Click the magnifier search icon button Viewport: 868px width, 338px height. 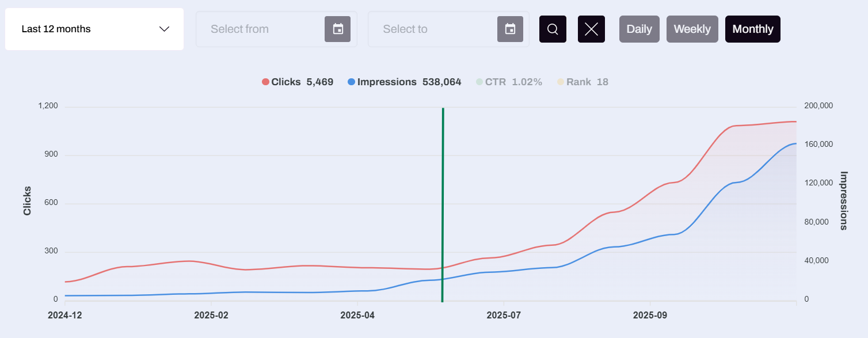pyautogui.click(x=553, y=29)
